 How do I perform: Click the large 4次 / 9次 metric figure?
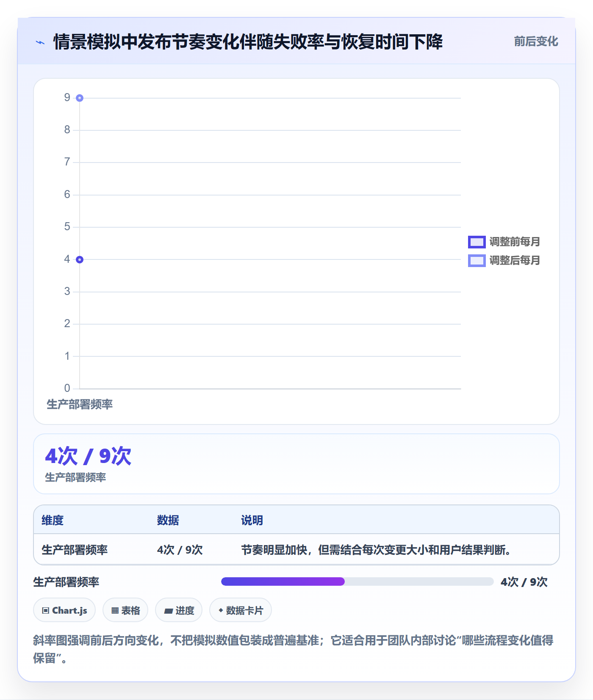[88, 456]
